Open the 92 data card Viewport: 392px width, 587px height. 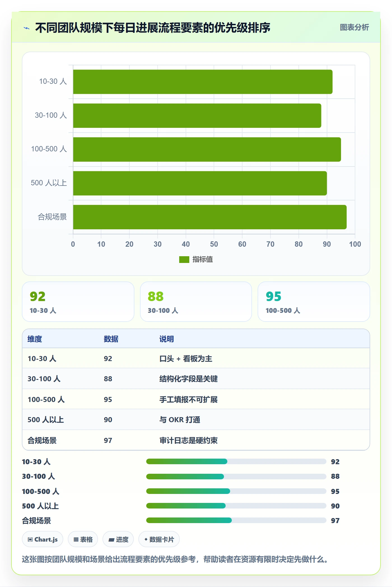click(78, 302)
